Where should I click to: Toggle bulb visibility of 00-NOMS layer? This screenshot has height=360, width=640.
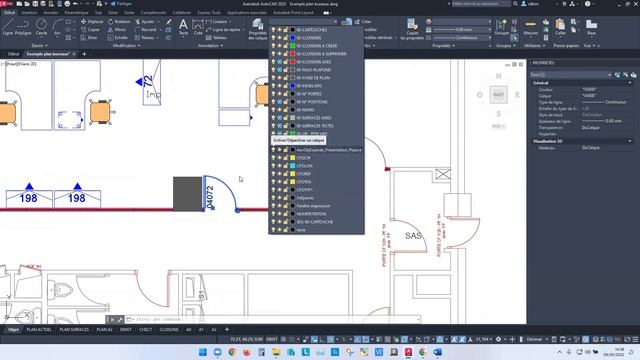(x=273, y=110)
